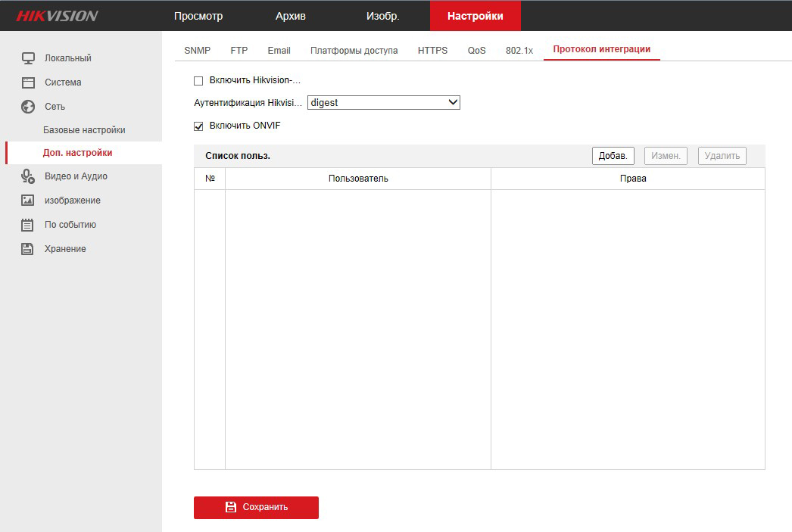Open the Просмотр top menu
The height and width of the screenshot is (532, 792).
(198, 16)
